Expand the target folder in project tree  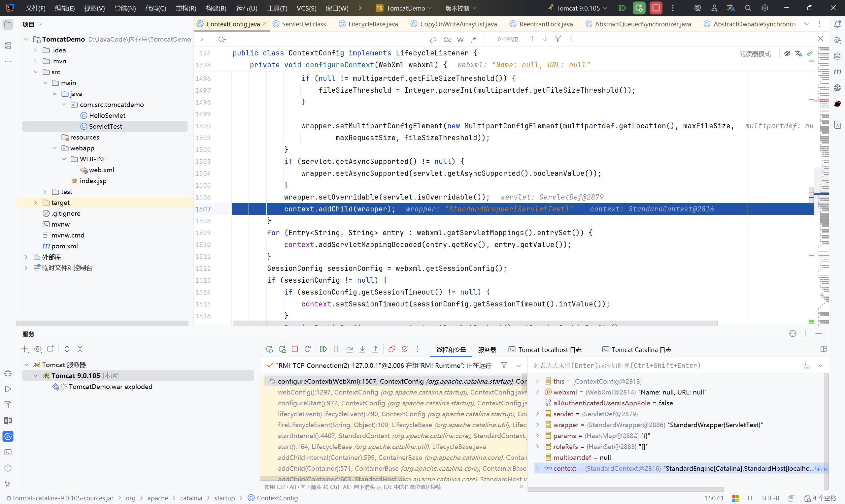pyautogui.click(x=35, y=203)
